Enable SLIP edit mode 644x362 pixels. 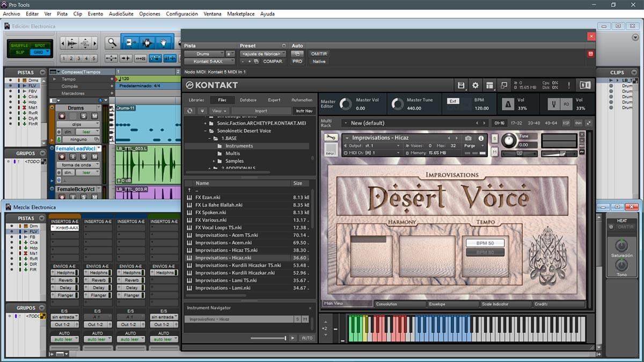(x=20, y=52)
